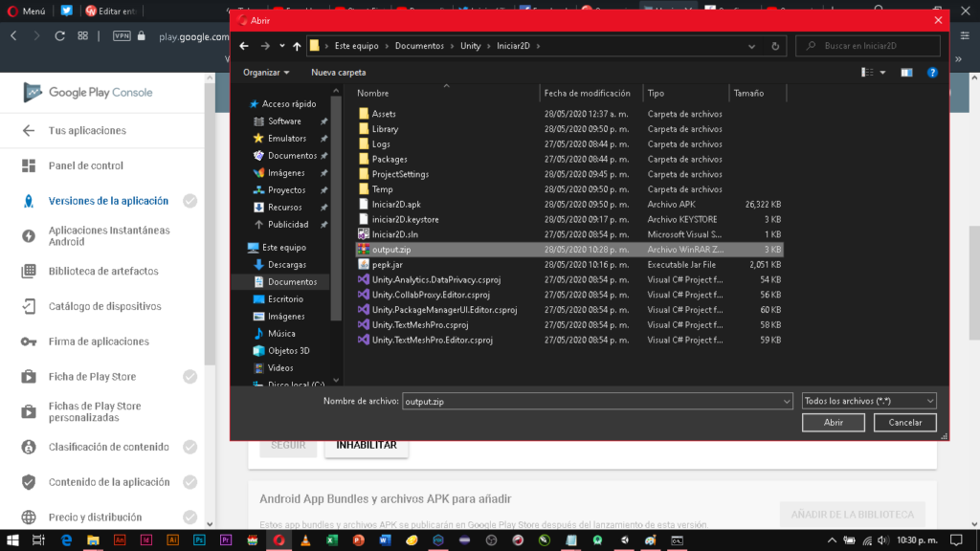The image size is (980, 551).
Task: Select the Assets folder
Action: 384,114
